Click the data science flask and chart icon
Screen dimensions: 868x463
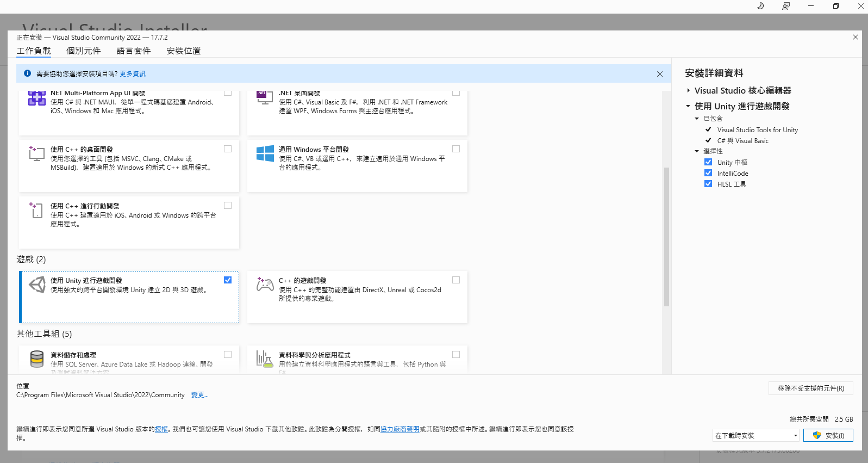click(265, 359)
